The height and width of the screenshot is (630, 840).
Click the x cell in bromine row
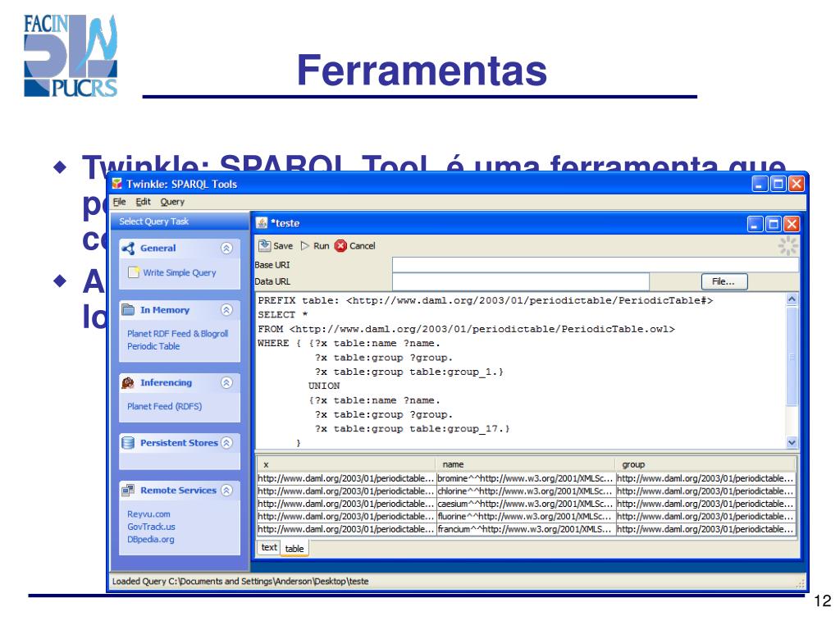point(346,478)
